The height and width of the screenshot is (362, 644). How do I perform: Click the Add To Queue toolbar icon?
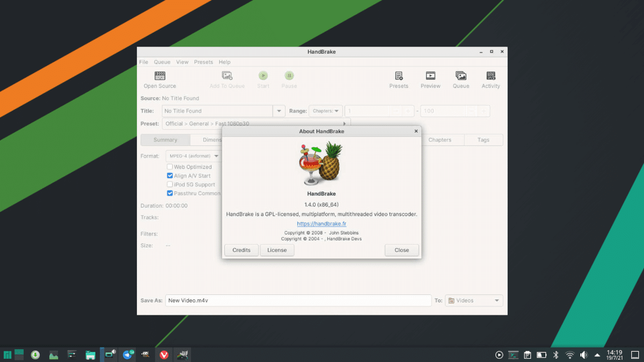(x=227, y=76)
